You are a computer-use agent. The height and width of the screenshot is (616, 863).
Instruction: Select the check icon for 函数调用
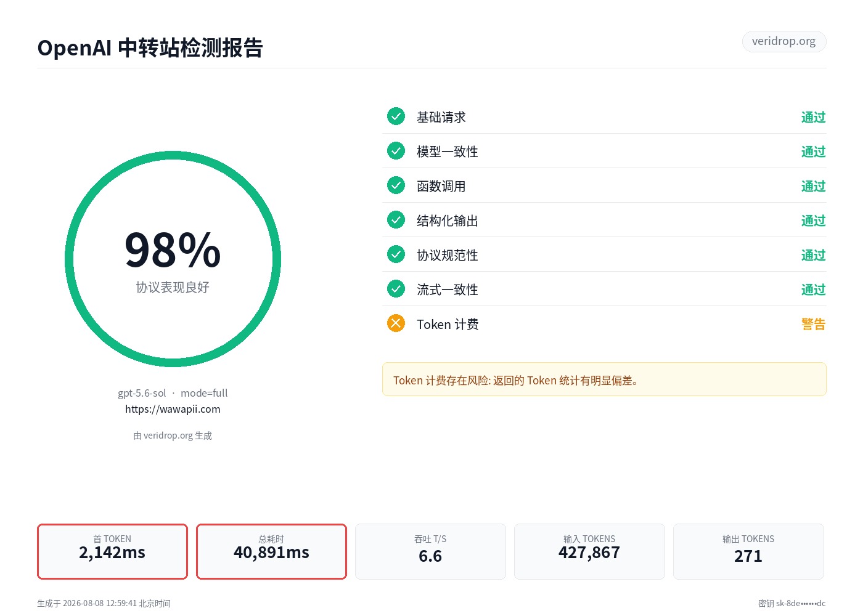click(396, 185)
